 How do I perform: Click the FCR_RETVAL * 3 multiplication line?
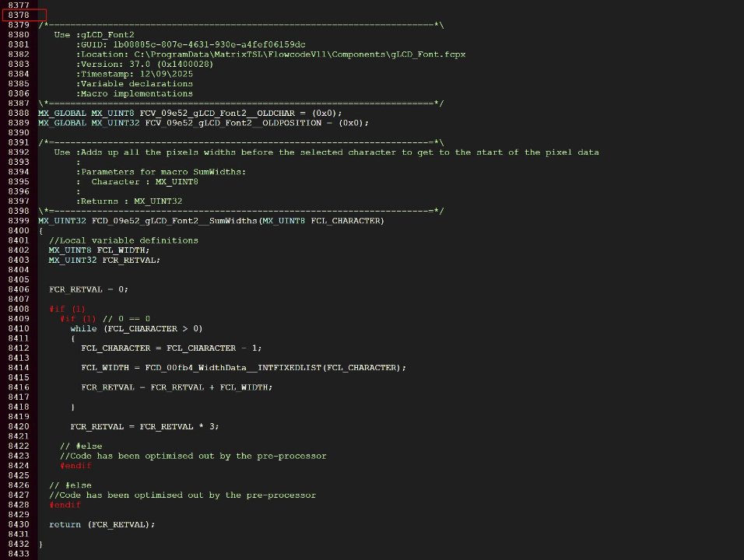coord(144,426)
